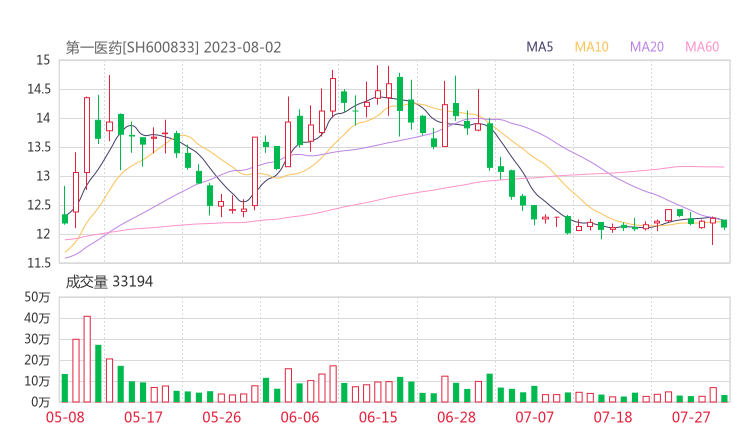Click the volume axis label 20万

(37, 360)
